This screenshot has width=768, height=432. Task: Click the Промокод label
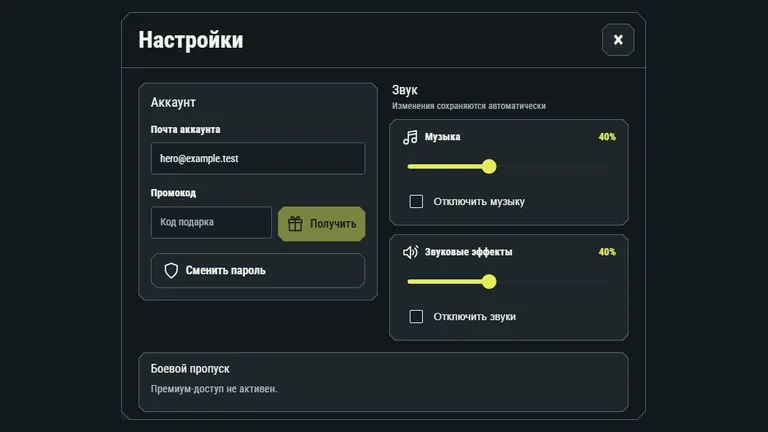173,193
